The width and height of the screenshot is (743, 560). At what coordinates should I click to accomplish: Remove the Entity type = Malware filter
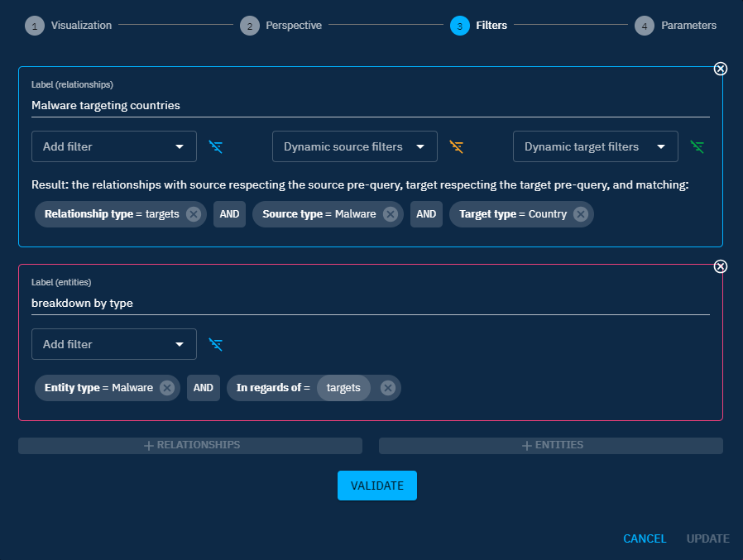coord(167,388)
